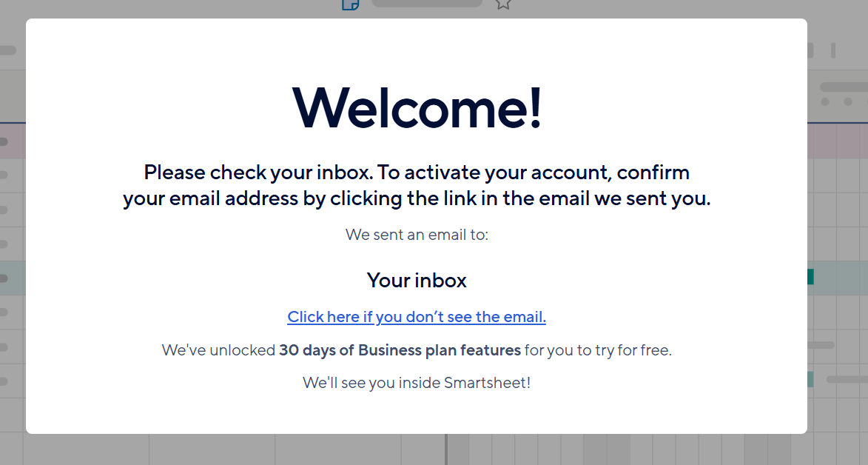Image resolution: width=868 pixels, height=465 pixels.
Task: Click the 'We sent an email to:' label
Action: tap(417, 235)
